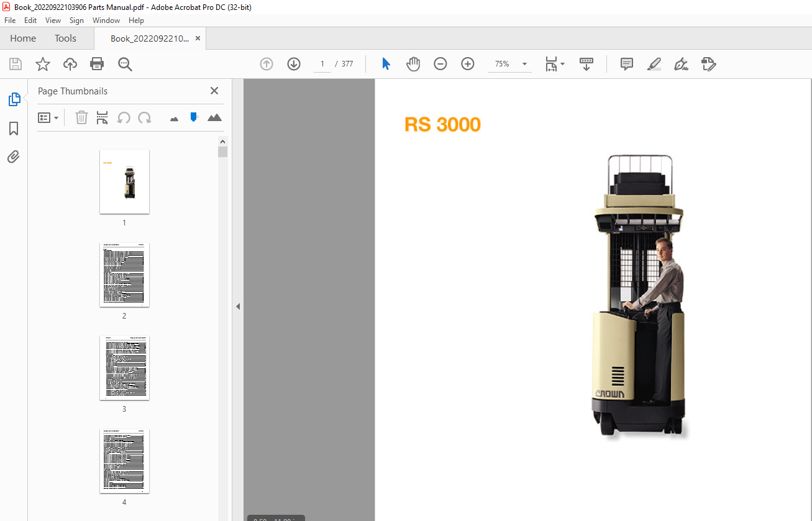Select the highlight text pen tool
Screen dimensions: 812x521
[x=654, y=64]
